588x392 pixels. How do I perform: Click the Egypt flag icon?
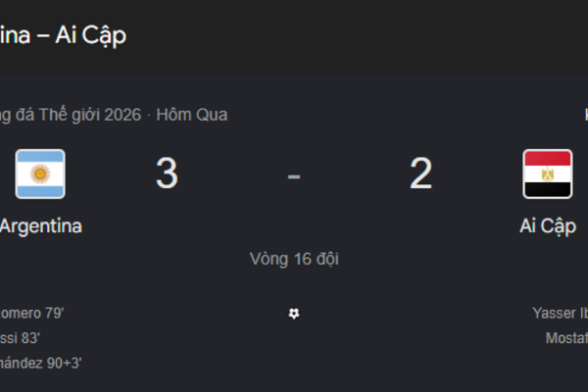548,173
